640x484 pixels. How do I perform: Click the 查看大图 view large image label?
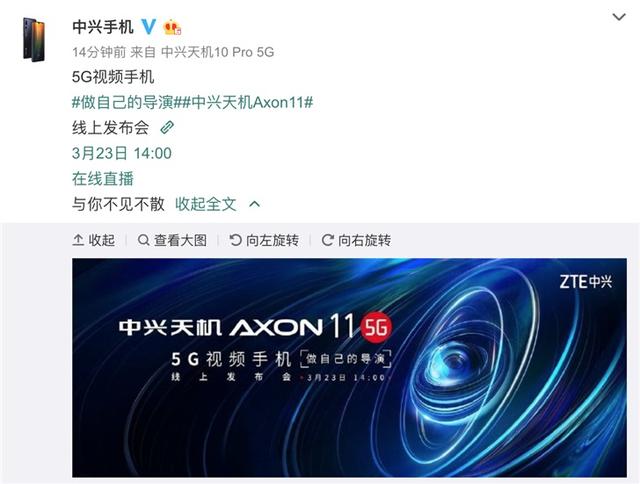tap(180, 240)
